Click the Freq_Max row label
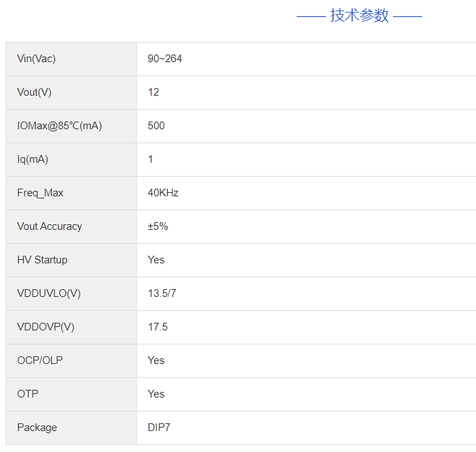476x452 pixels. pyautogui.click(x=40, y=193)
